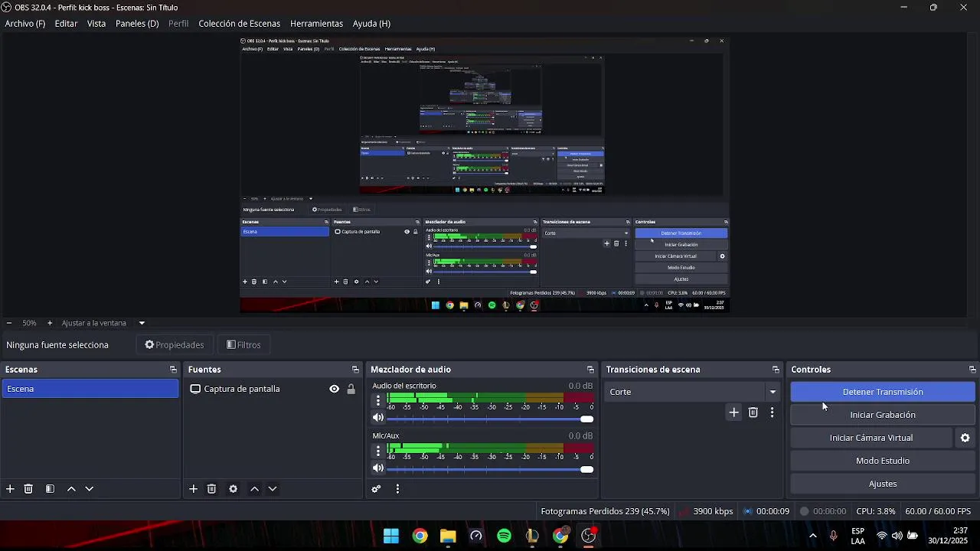
Task: Pop out the Controles dock
Action: click(x=972, y=370)
